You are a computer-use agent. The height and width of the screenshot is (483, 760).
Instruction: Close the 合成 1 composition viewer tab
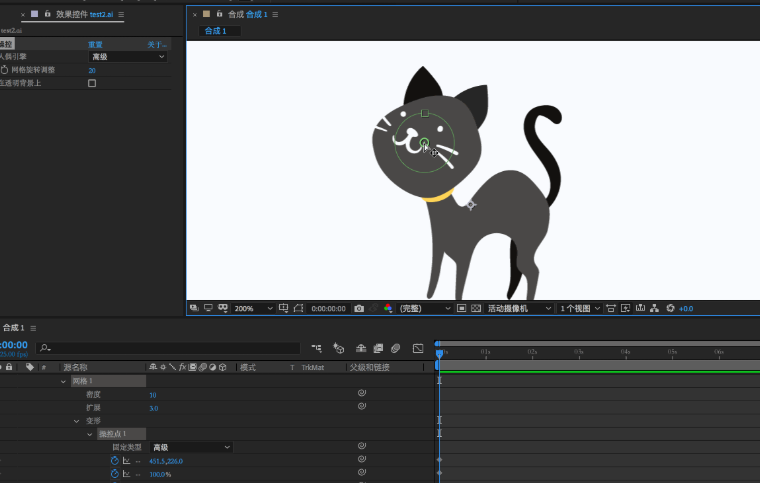(195, 15)
